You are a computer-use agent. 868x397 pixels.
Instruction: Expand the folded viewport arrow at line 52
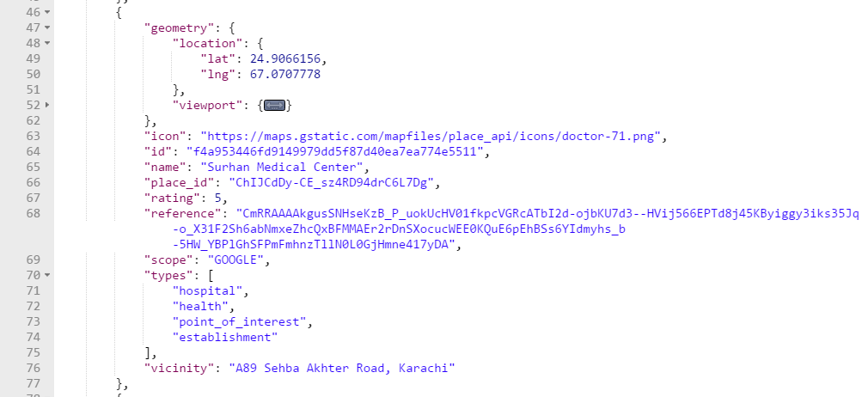pyautogui.click(x=47, y=105)
